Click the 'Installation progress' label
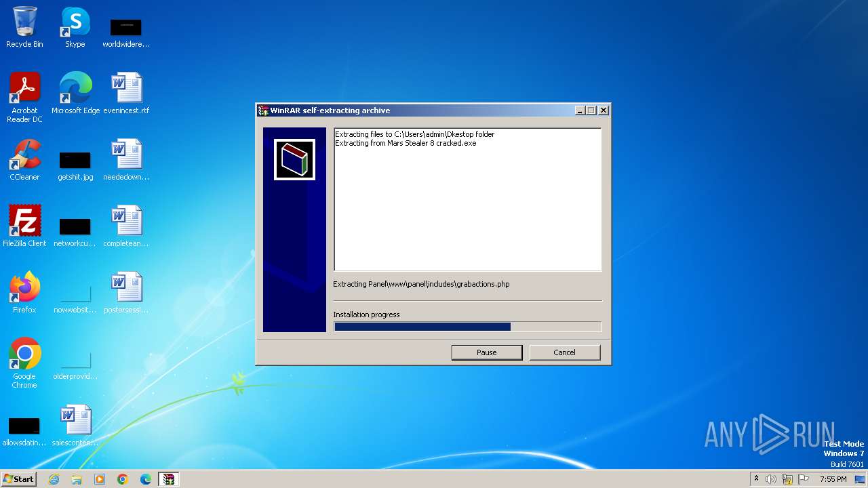Screen dimensions: 868x488 pos(366,314)
